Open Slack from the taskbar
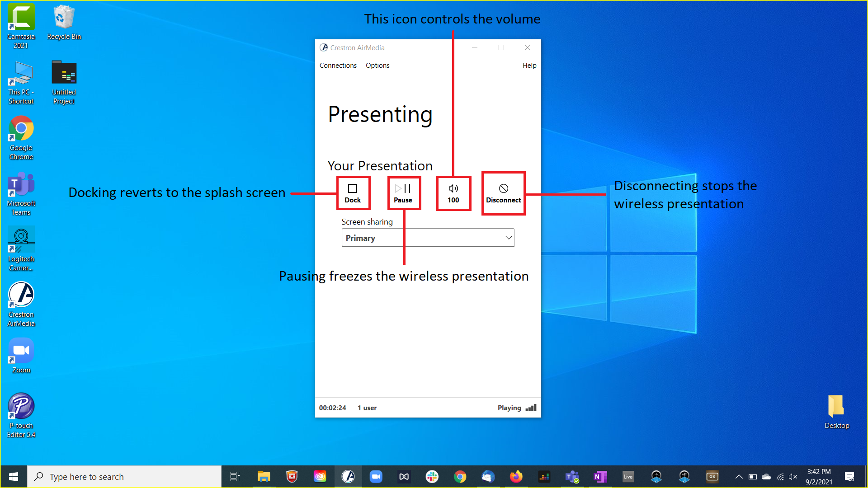Viewport: 868px width, 488px height. pos(432,477)
